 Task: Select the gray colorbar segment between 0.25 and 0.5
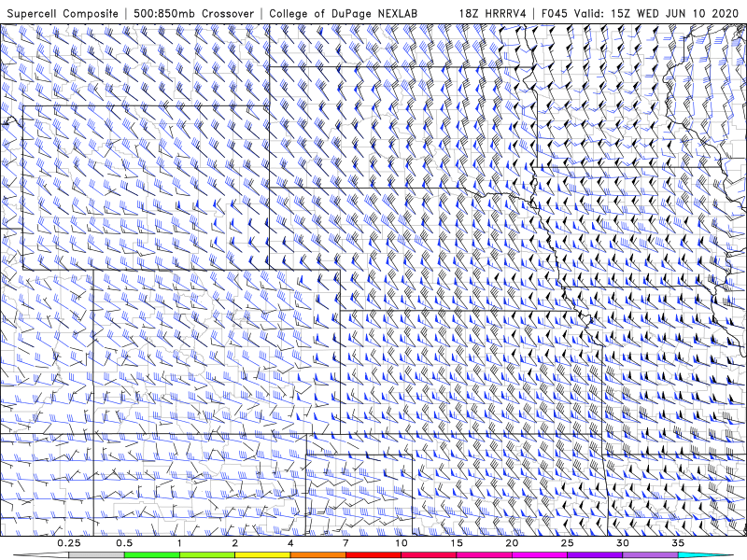click(x=96, y=555)
